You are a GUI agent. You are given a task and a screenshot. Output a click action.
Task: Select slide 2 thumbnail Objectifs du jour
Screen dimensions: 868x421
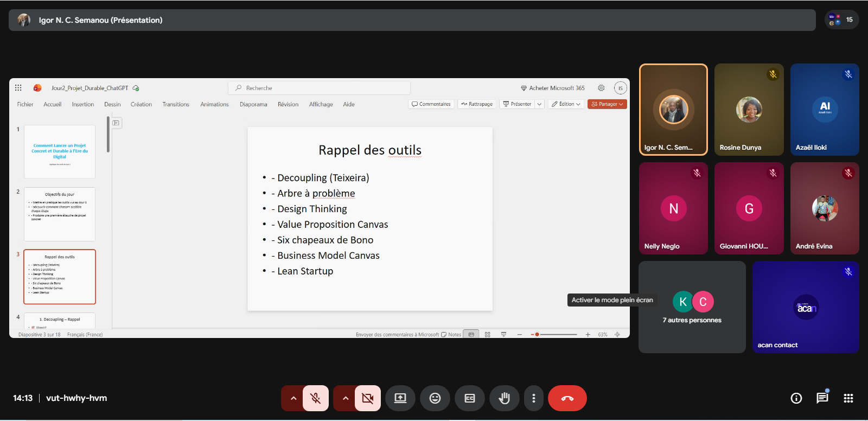60,214
